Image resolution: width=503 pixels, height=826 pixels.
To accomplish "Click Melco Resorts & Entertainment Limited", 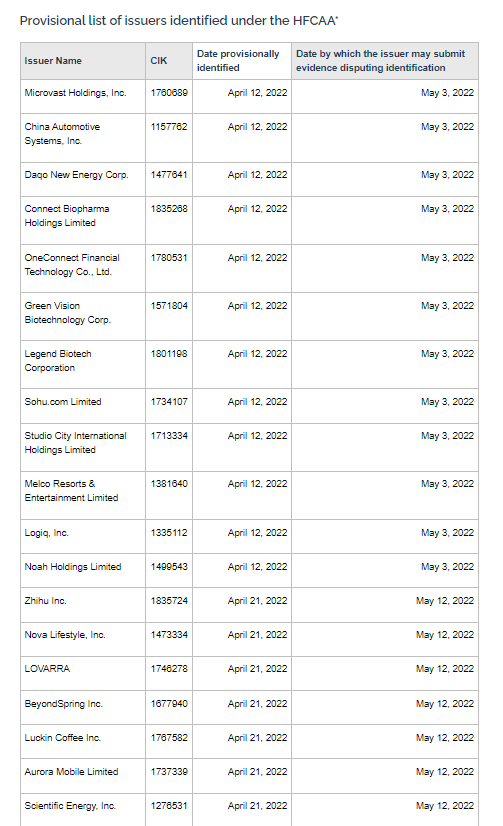I will pos(71,490).
